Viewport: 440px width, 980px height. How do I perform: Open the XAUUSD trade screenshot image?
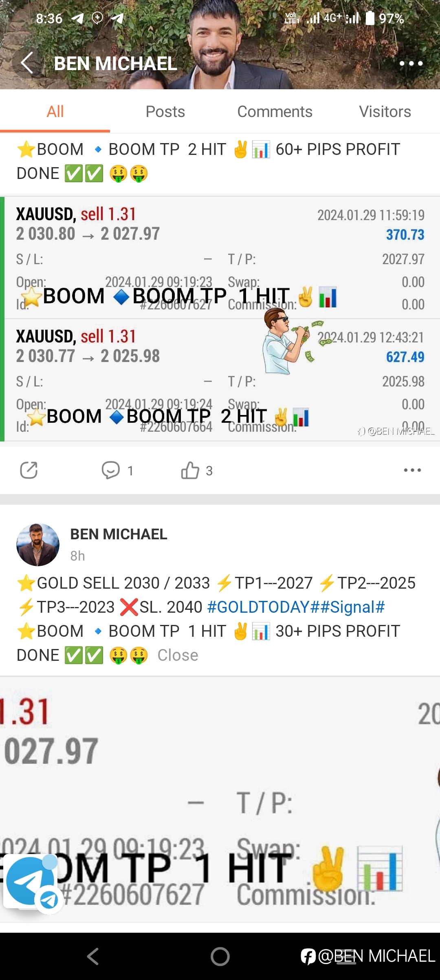[220, 319]
